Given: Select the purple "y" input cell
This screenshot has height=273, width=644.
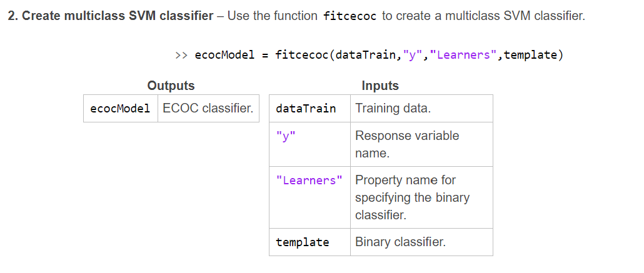Looking at the screenshot, I should (x=309, y=144).
